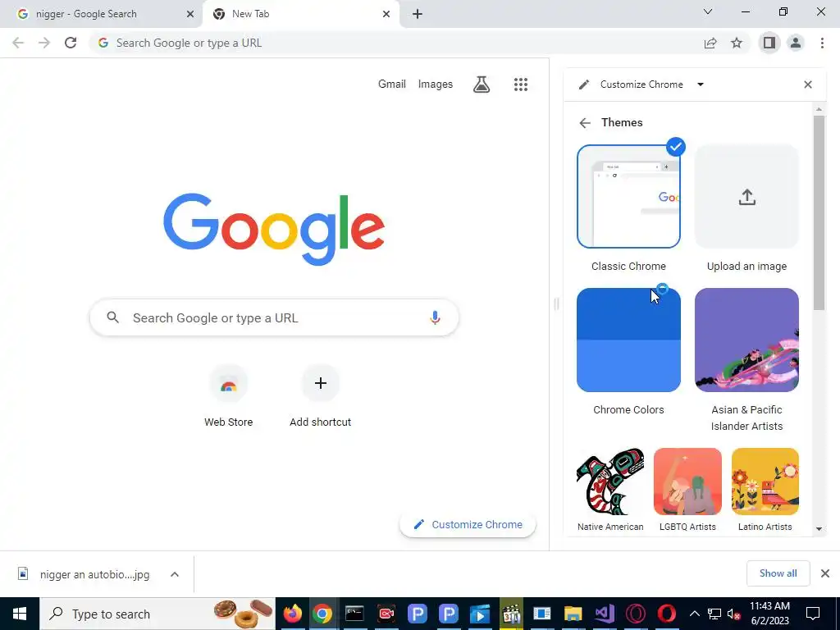Screen dimensions: 840x630
Task: Open the network tray icon
Action: coord(714,614)
